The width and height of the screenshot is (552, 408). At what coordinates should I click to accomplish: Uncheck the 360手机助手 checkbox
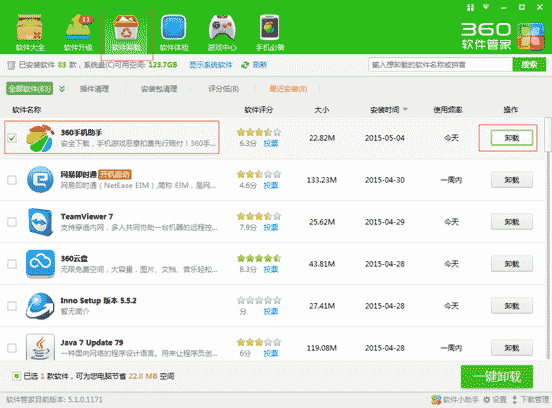pos(12,138)
